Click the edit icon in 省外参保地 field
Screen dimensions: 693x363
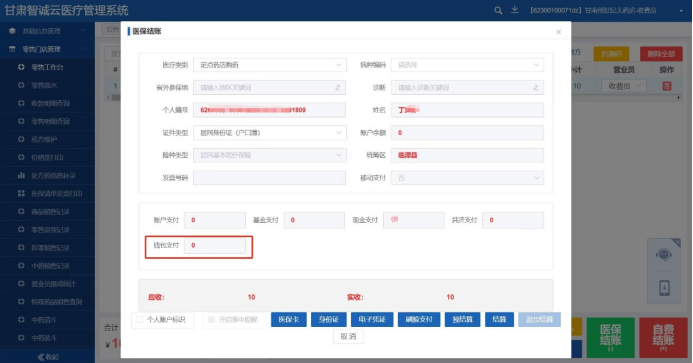click(338, 88)
